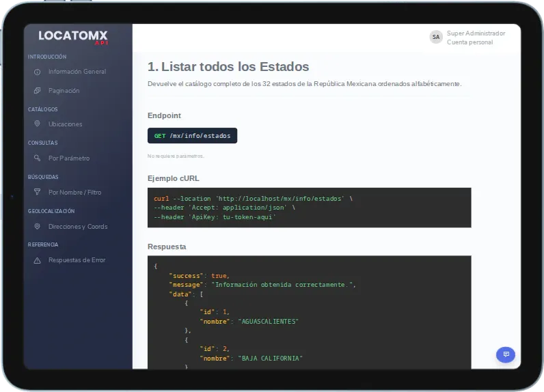The image size is (544, 392).
Task: Click the warning triangle icon beside Respuestas de Error
Action: pos(37,260)
